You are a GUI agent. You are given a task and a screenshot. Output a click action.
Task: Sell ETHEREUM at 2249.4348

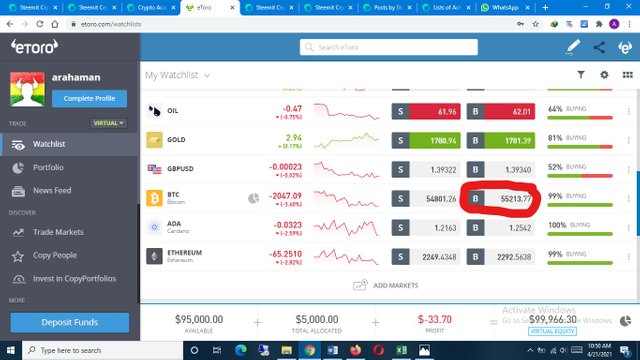[x=426, y=257]
